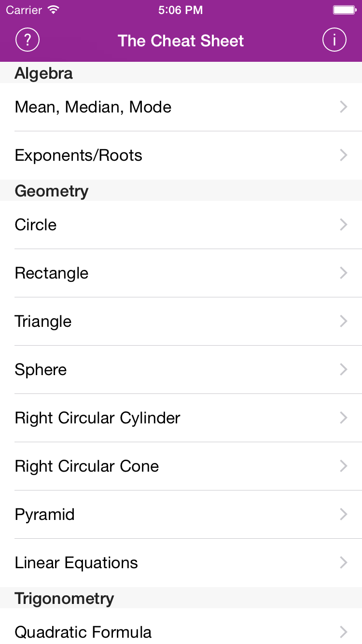
Task: Open Right Circular Cone formulas
Action: coord(87,466)
